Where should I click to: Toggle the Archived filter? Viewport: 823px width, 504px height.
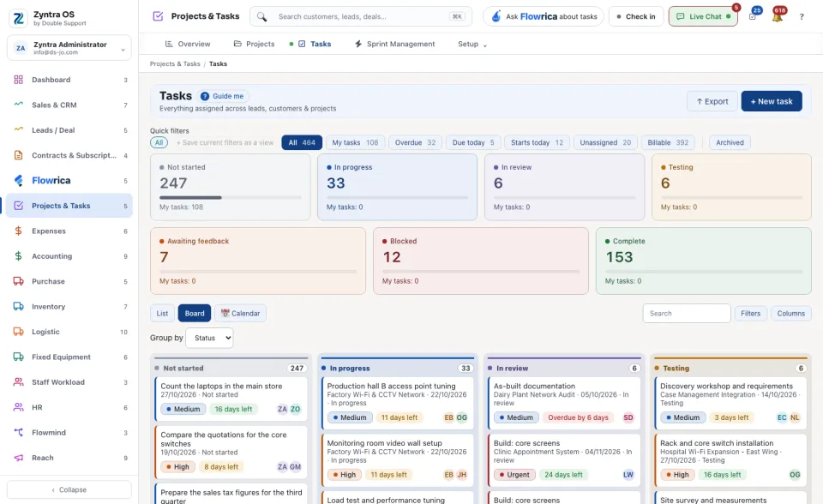point(730,143)
